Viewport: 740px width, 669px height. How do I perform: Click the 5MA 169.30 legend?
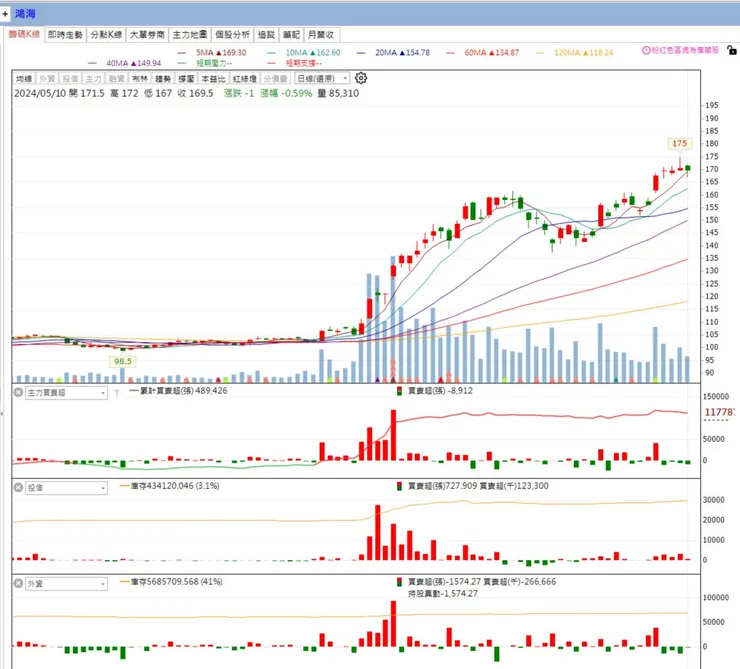211,52
